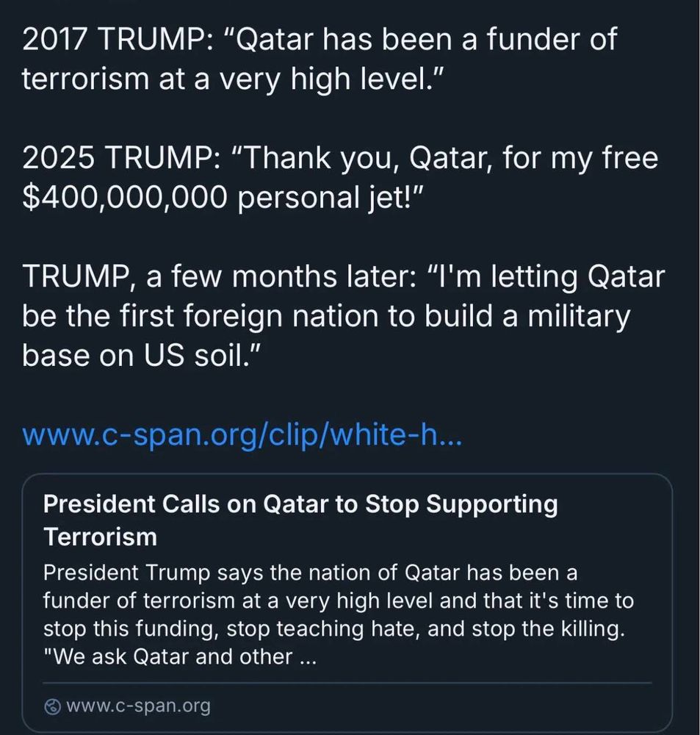Open card titled President Calls on Qatar
The width and height of the screenshot is (700, 735).
point(300,506)
